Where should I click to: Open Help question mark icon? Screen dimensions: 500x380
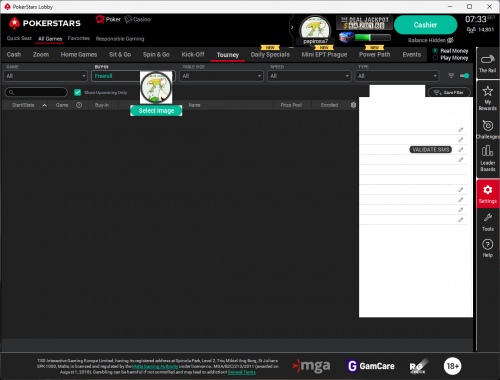pyautogui.click(x=488, y=248)
